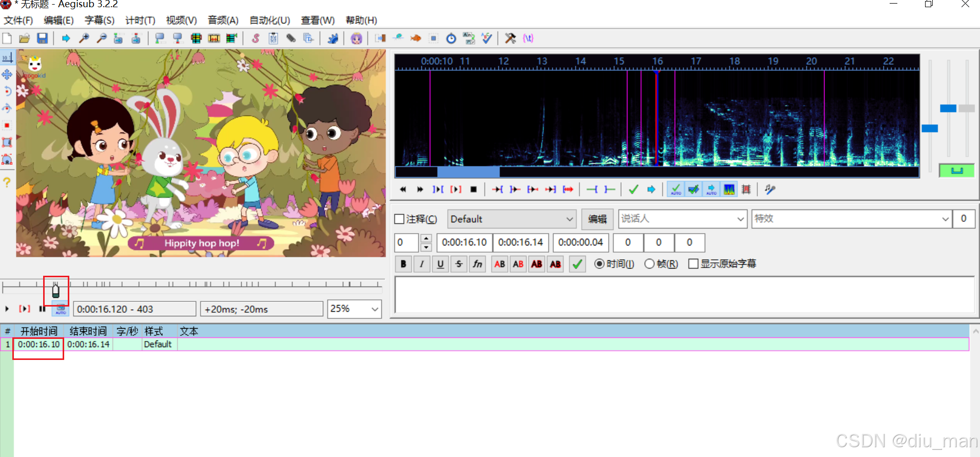Viewport: 980px width, 457px height.
Task: Click the 编辑 style edit button
Action: pos(597,219)
